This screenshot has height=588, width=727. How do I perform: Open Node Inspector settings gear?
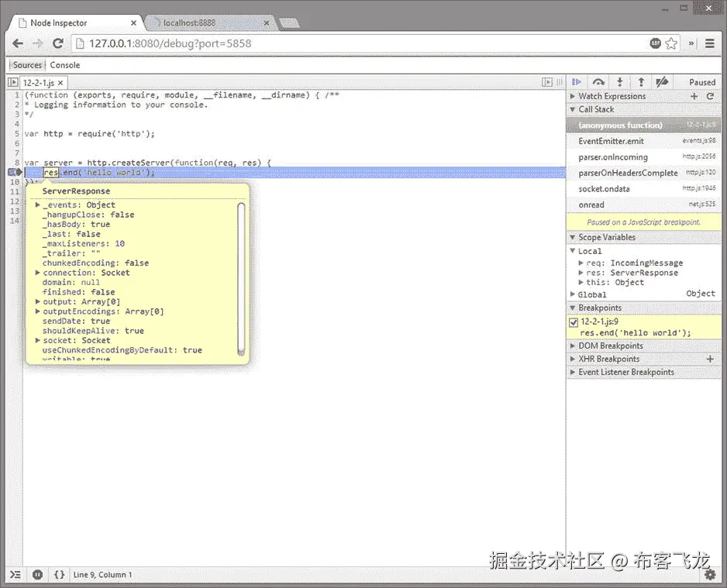[x=710, y=575]
